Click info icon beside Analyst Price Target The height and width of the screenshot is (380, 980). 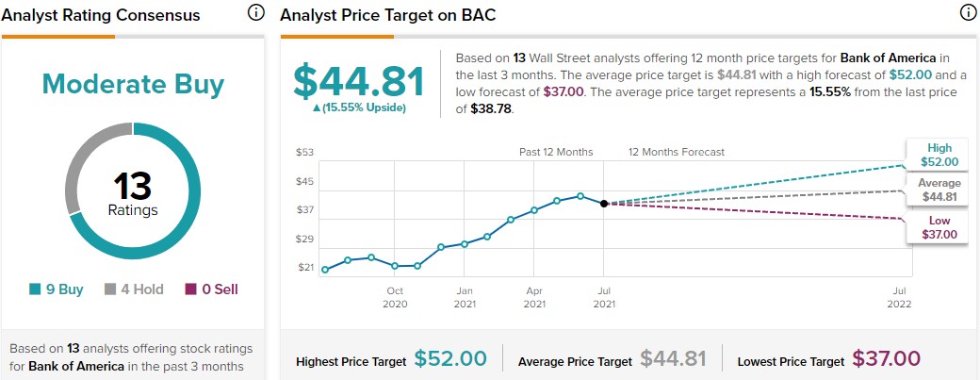[x=966, y=13]
